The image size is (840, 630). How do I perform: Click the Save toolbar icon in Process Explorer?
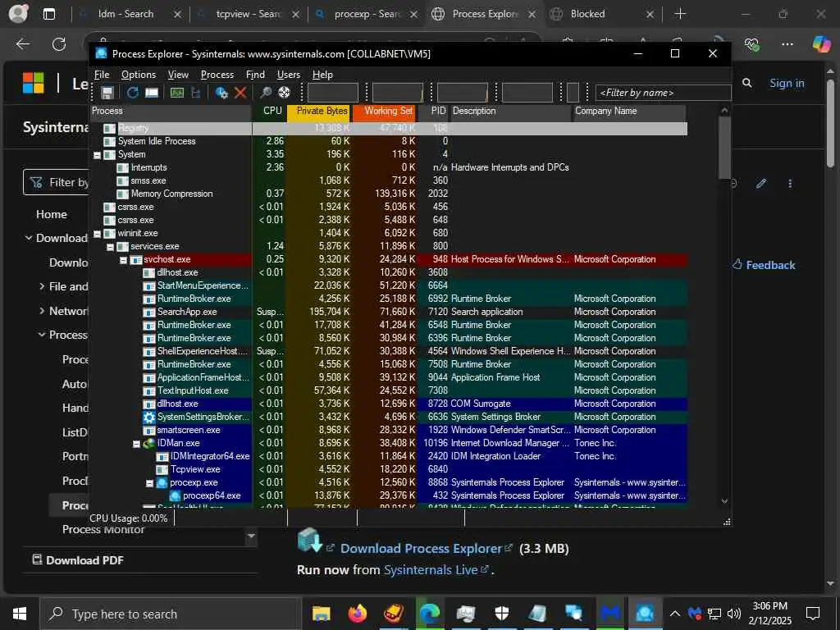pos(107,93)
